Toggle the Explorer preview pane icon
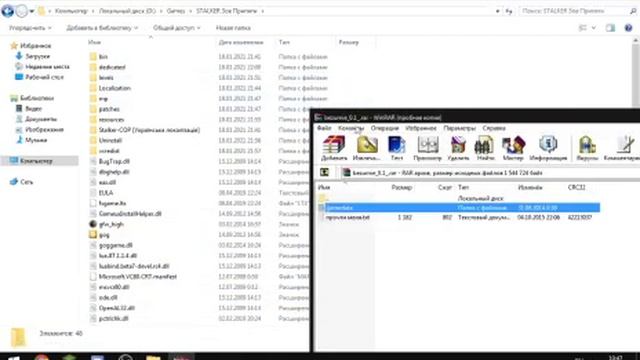This screenshot has width=640, height=360. coord(610,28)
